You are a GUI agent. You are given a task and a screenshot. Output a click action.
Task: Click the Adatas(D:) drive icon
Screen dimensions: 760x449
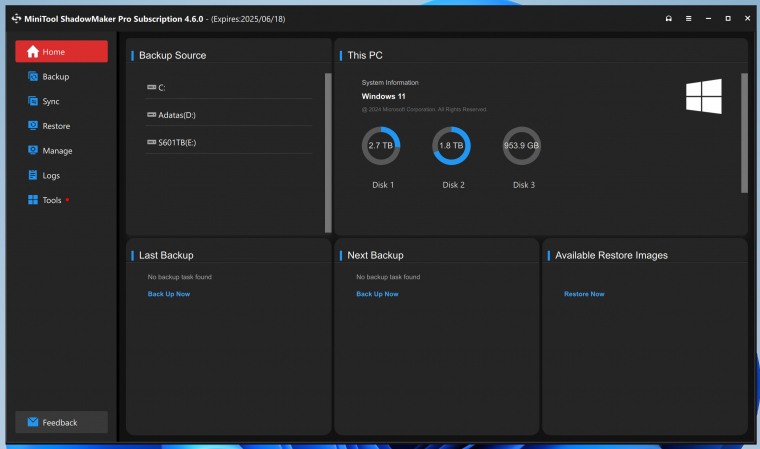click(x=151, y=115)
